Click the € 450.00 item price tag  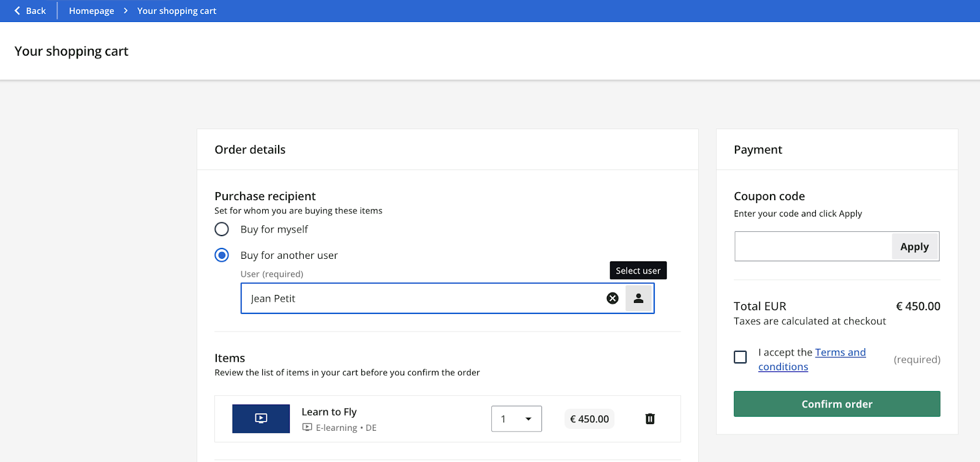(x=589, y=419)
